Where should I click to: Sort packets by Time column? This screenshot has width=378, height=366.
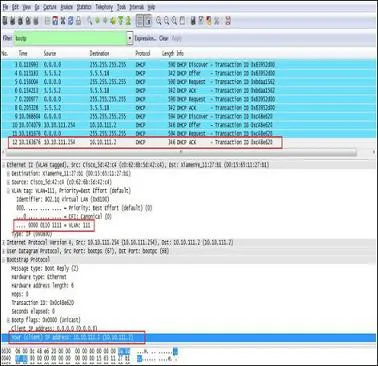click(x=23, y=53)
